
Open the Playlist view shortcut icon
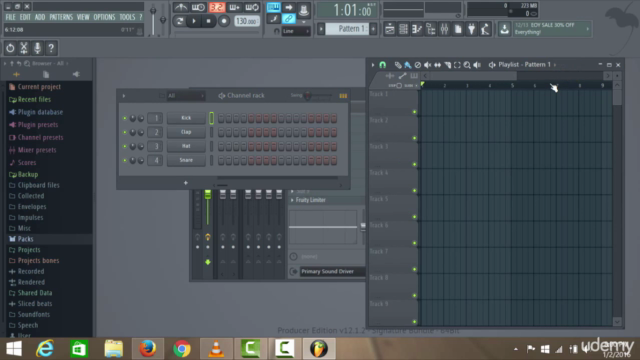pos(389,29)
